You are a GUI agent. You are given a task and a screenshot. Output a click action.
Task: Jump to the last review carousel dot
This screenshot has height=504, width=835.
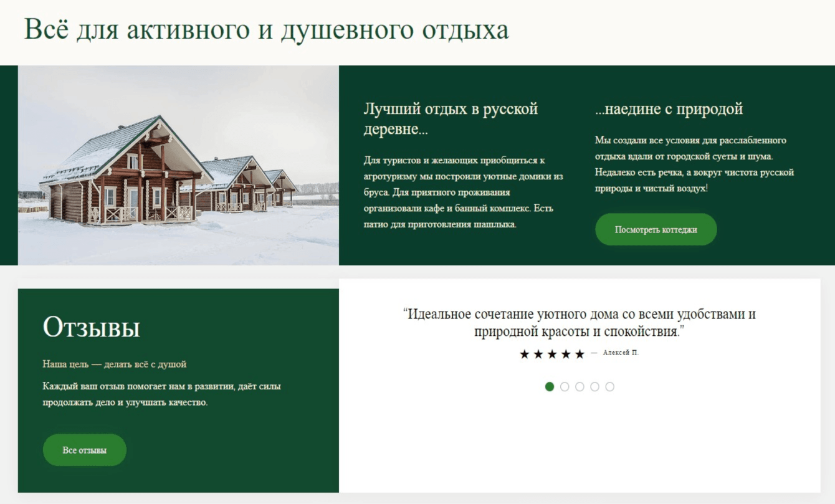coord(609,387)
